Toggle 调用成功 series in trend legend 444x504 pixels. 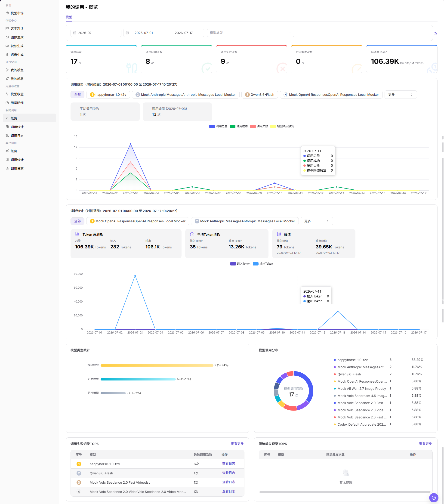pos(238,126)
